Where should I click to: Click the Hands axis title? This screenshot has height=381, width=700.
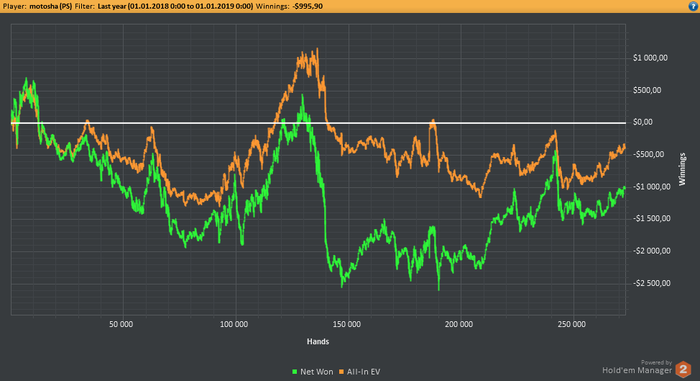point(318,342)
